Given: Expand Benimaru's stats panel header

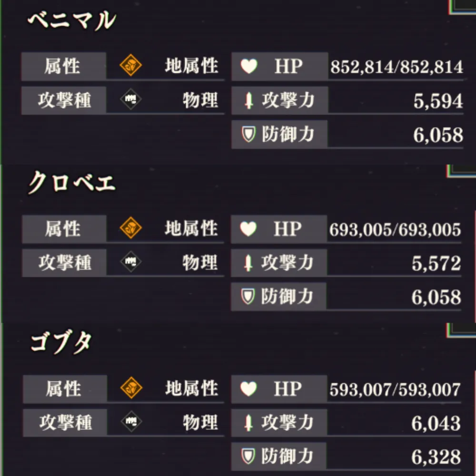Looking at the screenshot, I should [69, 20].
